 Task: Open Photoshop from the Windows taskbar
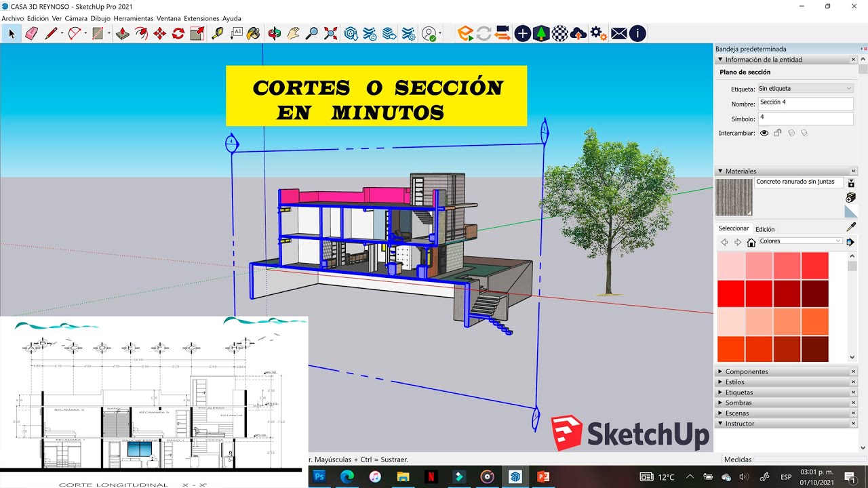coord(319,476)
